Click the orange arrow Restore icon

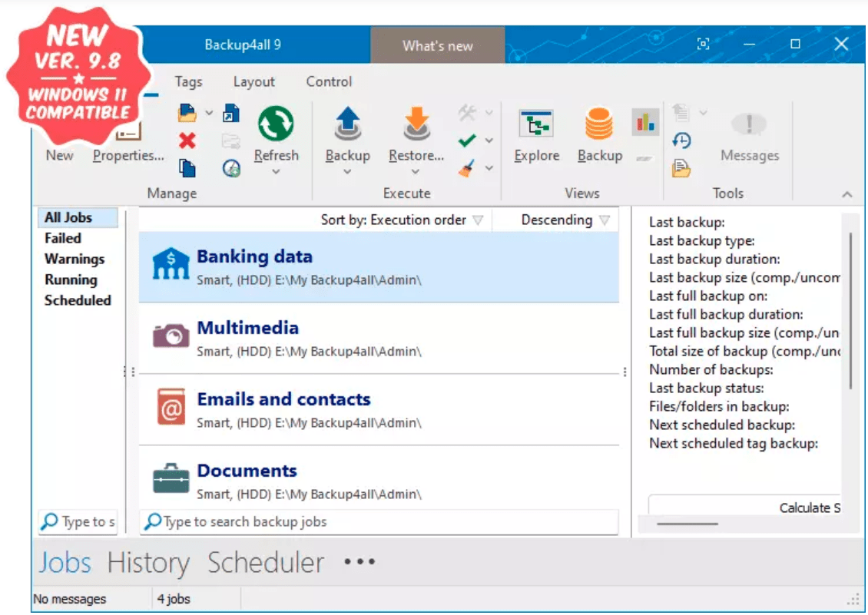click(x=416, y=123)
